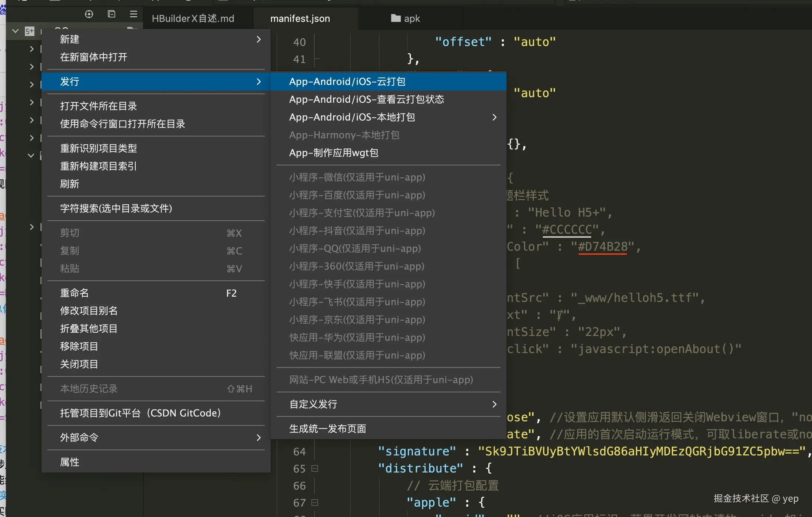The image size is (812, 517).
Task: Click the #D74B28 color value
Action: pos(603,247)
